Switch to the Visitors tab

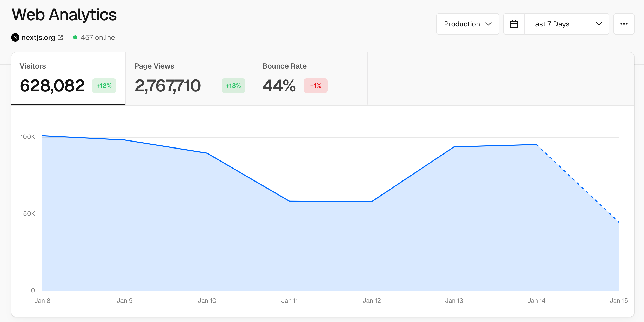click(x=68, y=79)
